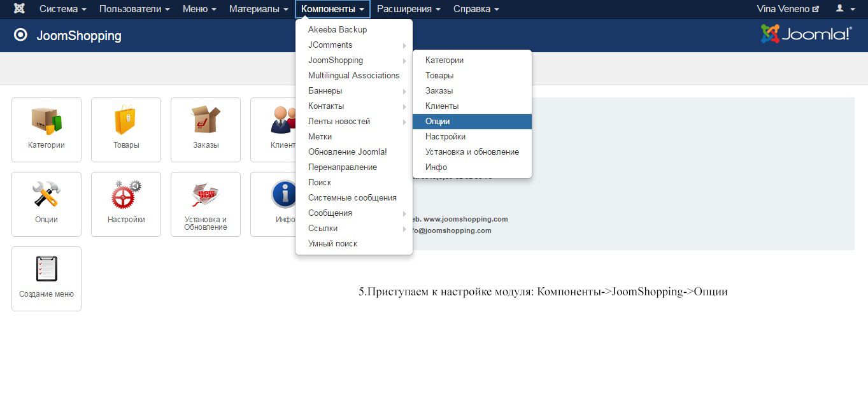Click the Joomla! brand logo on the right
Viewport: 868px width, 403px height.
pos(806,34)
